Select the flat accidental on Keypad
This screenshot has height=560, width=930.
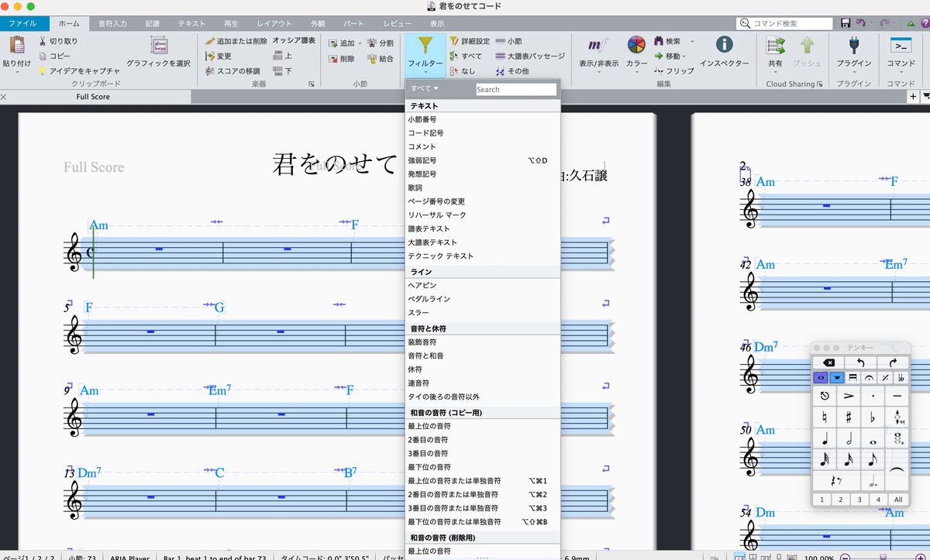coord(873,417)
